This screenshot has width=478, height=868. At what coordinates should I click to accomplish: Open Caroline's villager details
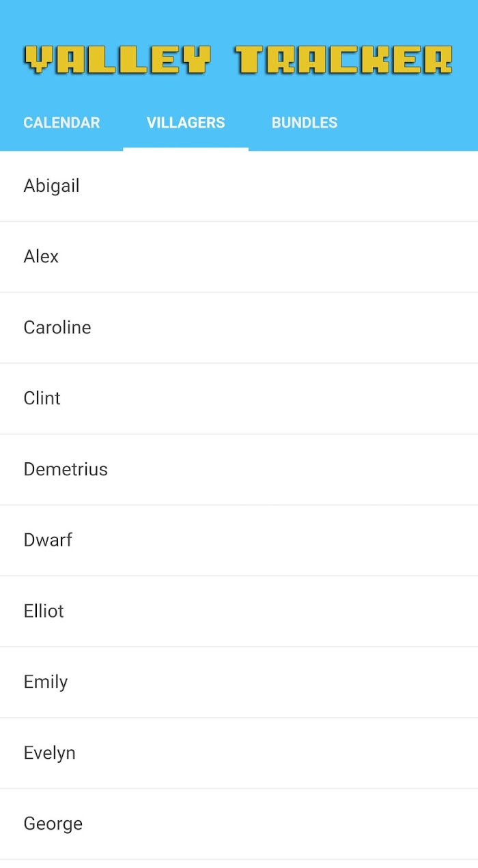(x=239, y=328)
